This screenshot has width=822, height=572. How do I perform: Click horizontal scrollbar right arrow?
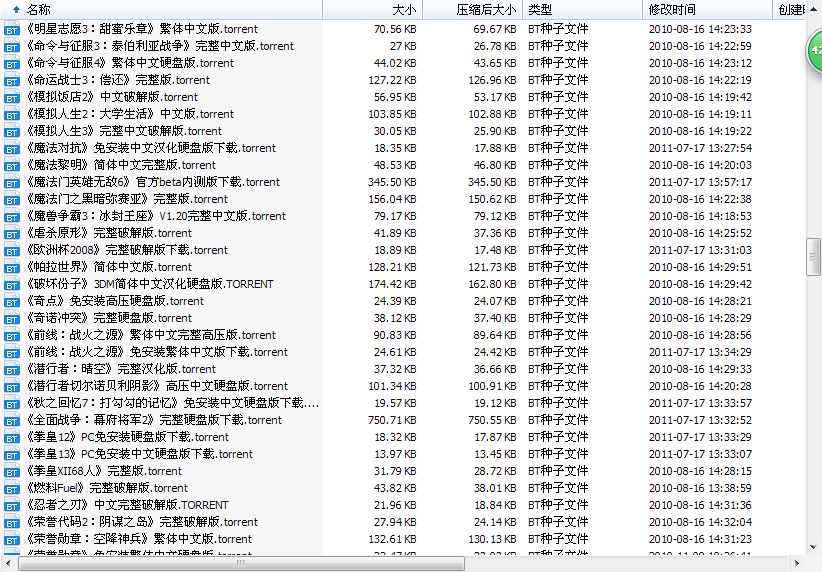click(797, 564)
